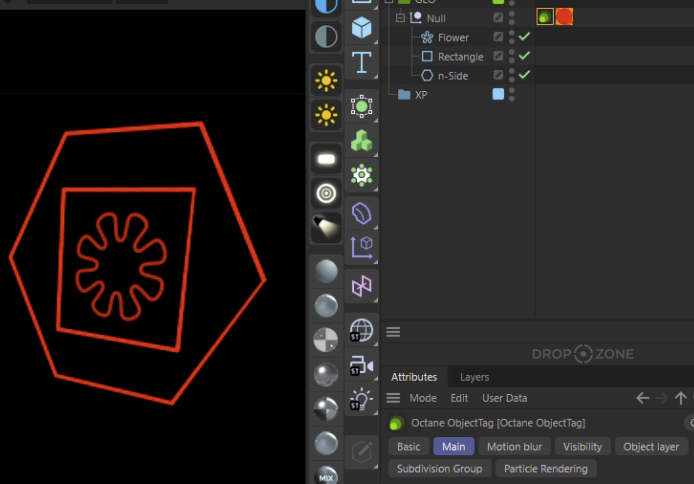
Task: Open the Object layer tab
Action: 651,447
